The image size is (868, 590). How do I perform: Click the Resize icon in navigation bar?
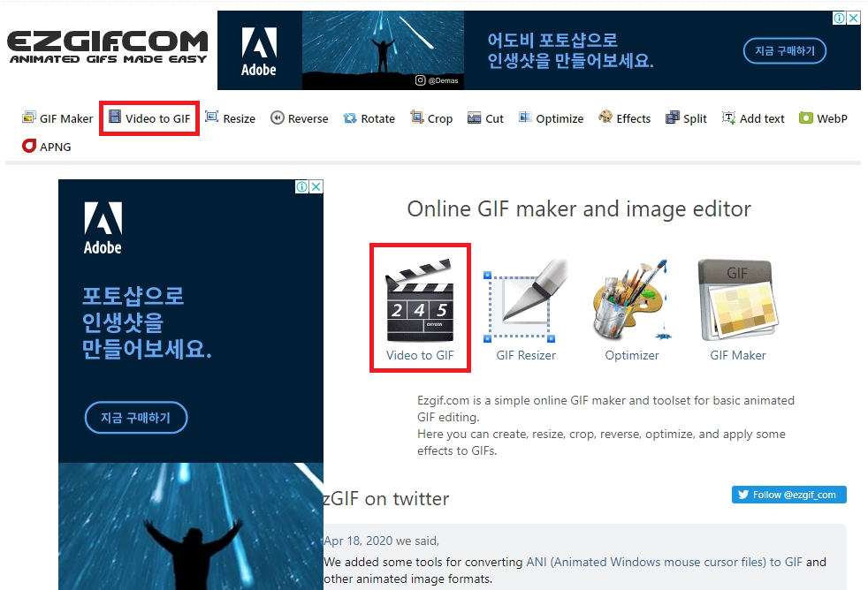click(x=212, y=117)
